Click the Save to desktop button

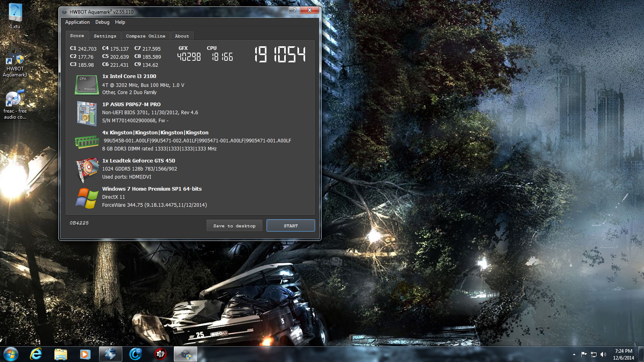234,226
